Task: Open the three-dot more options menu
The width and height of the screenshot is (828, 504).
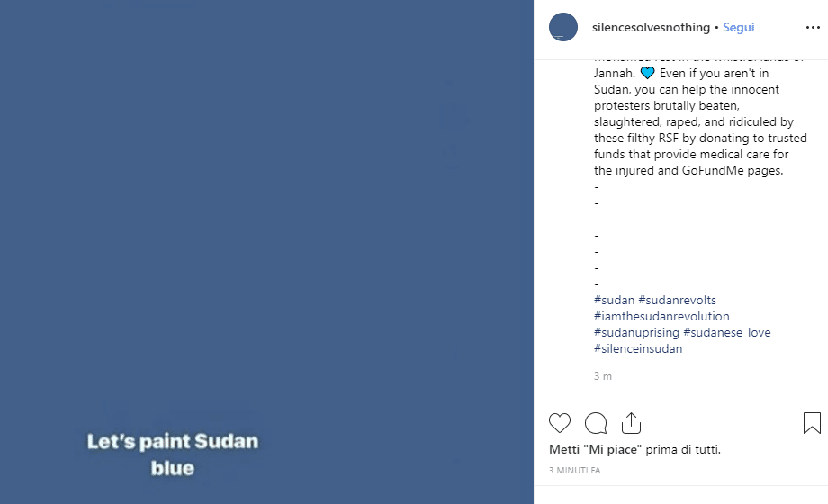Action: click(813, 28)
